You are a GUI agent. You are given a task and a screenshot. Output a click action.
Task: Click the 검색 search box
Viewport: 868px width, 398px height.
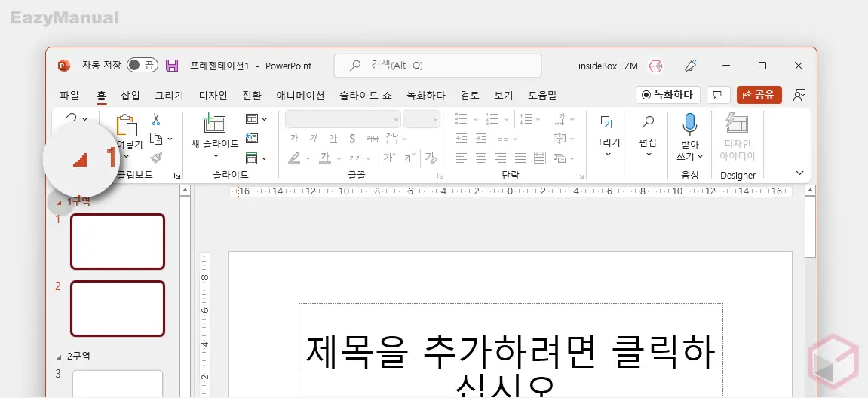tap(437, 66)
